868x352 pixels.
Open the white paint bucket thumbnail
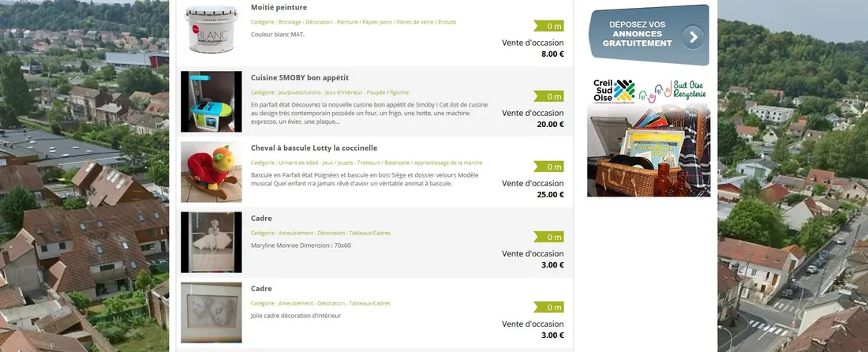click(211, 30)
